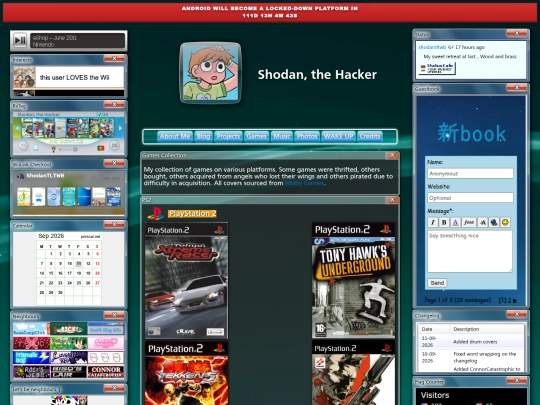The height and width of the screenshot is (405, 540).
Task: Click the Metal Gear Solid Konami cover
Action: pos(353,373)
